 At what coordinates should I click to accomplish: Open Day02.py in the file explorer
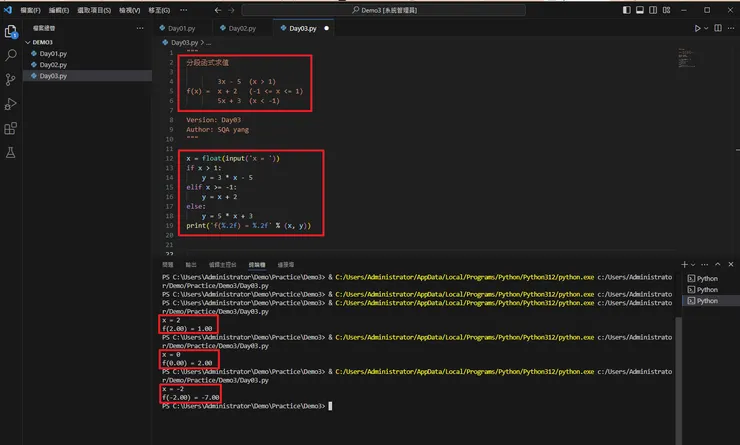tap(53, 65)
